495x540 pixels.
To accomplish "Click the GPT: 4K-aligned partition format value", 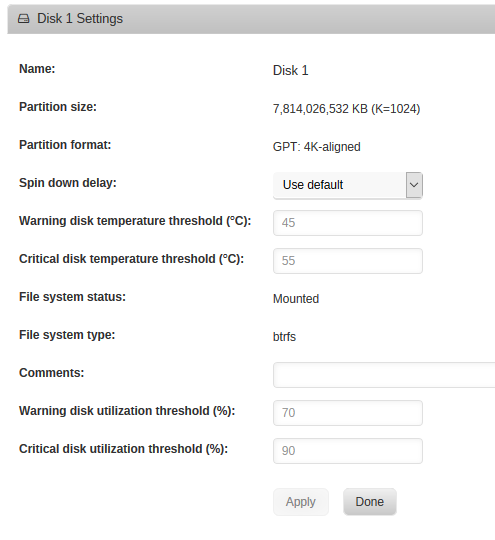I will point(317,147).
